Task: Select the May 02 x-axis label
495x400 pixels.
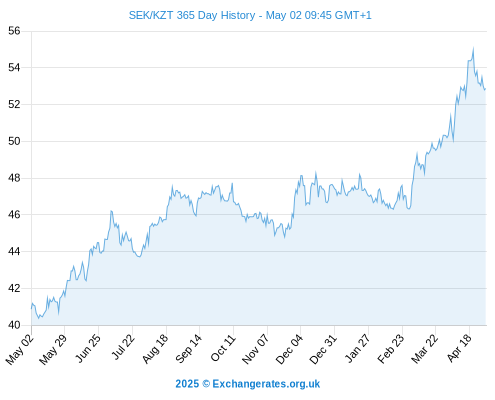Action: click(x=20, y=349)
